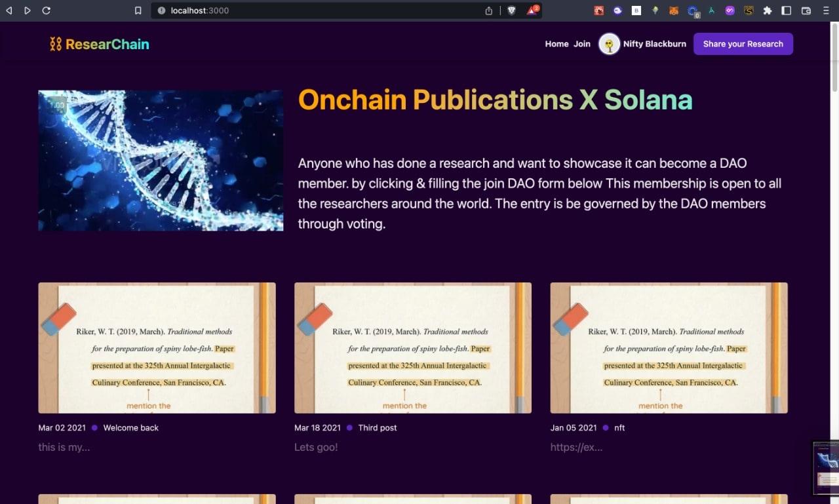This screenshot has height=504, width=839.
Task: Open the browser hamburger menu
Action: point(827,10)
